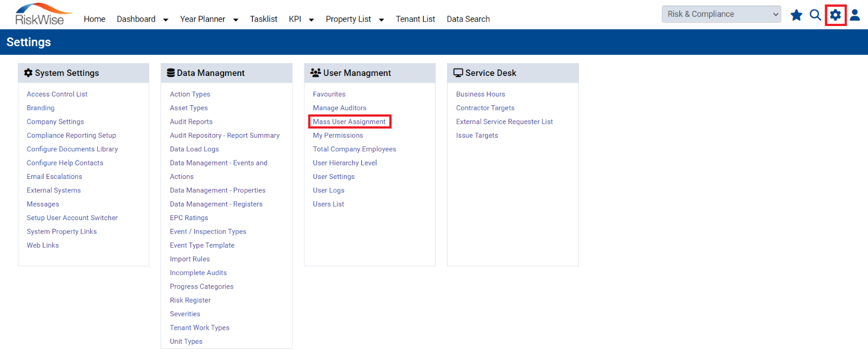
Task: Click the favourites star icon
Action: click(x=796, y=15)
